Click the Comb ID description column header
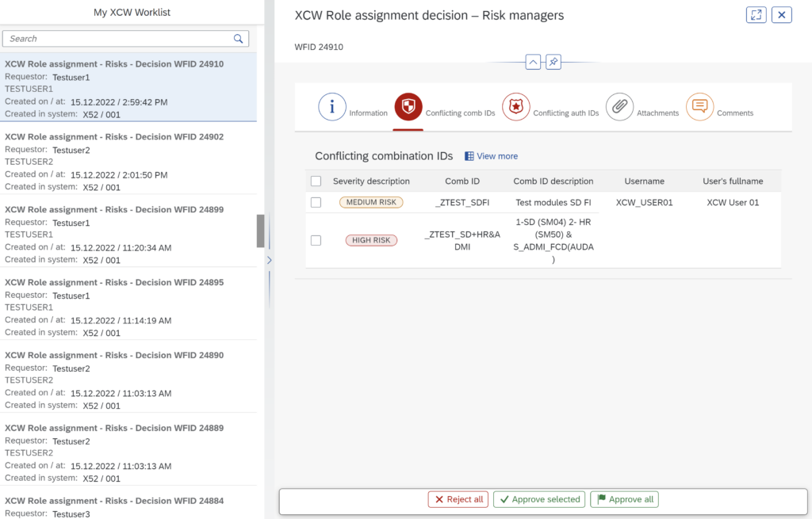 pyautogui.click(x=553, y=181)
